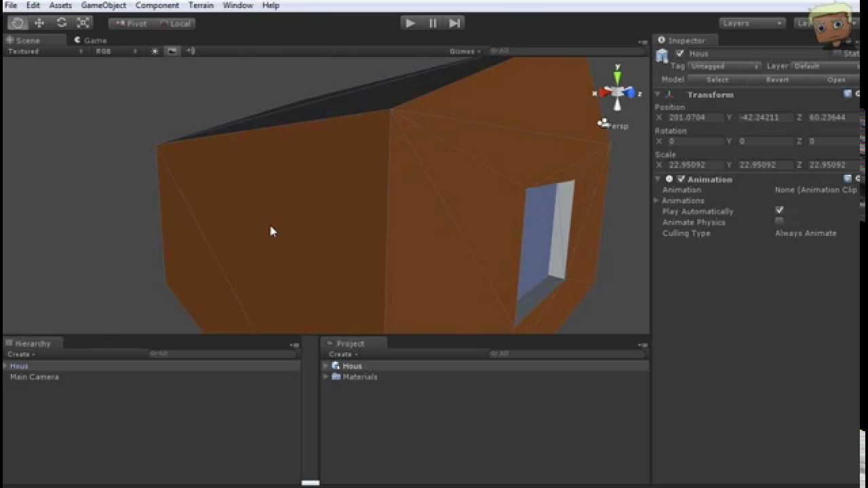Collapse the Animation component foldout
This screenshot has height=488, width=868.
coord(658,179)
